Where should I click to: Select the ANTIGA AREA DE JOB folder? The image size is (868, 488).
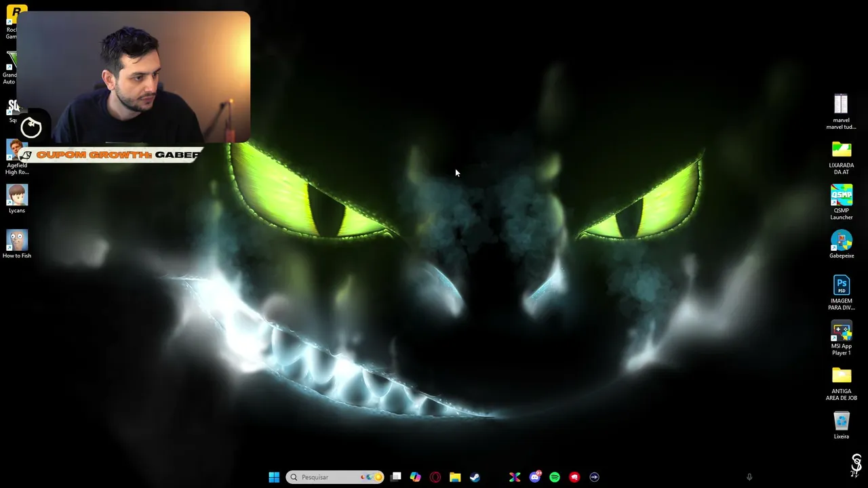(x=841, y=384)
